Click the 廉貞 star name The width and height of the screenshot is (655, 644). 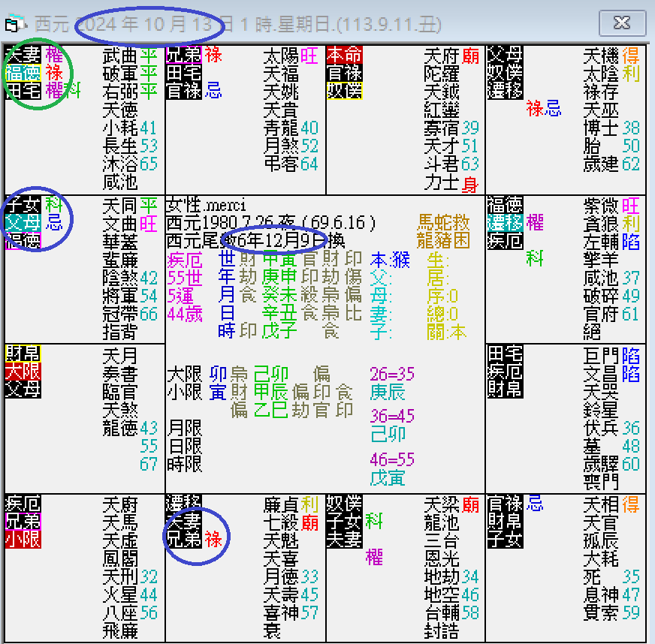click(281, 505)
